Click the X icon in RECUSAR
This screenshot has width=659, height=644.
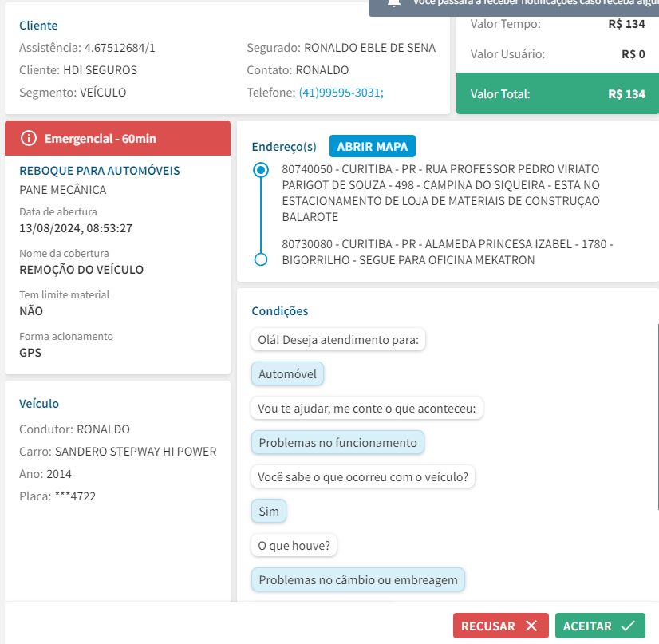tap(531, 626)
